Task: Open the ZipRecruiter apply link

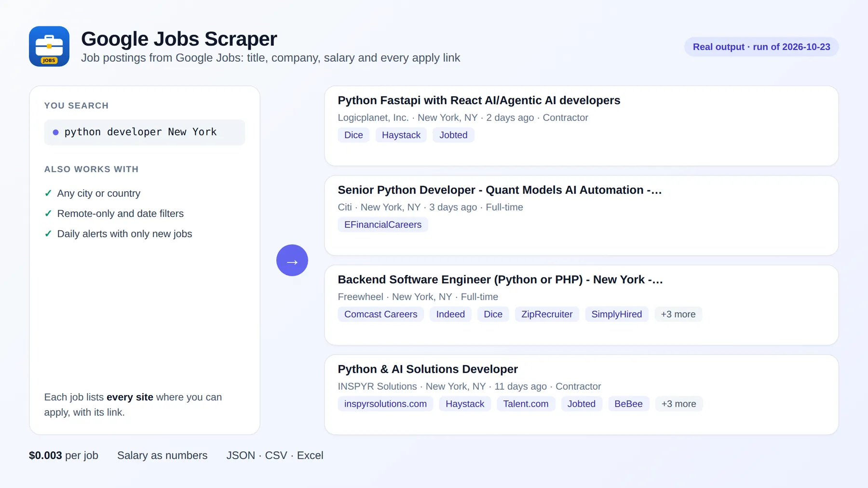Action: 547,314
